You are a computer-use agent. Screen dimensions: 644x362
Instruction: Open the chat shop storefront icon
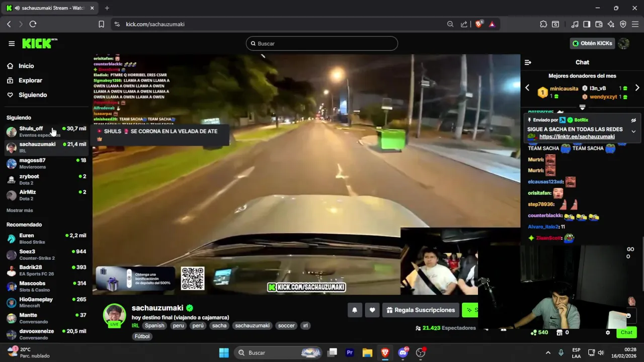point(559,332)
